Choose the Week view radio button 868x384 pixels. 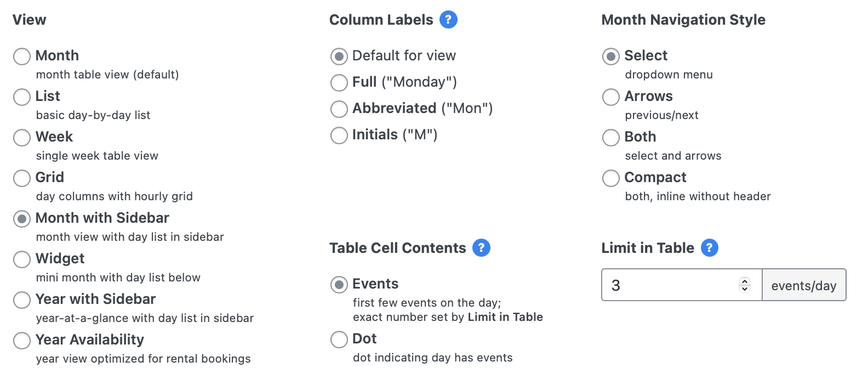(x=22, y=138)
